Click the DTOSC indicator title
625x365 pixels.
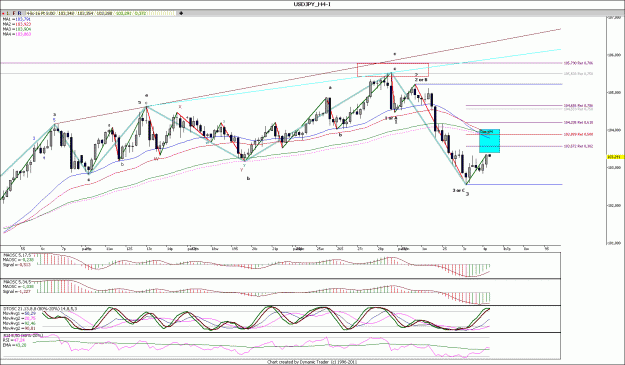[40, 308]
